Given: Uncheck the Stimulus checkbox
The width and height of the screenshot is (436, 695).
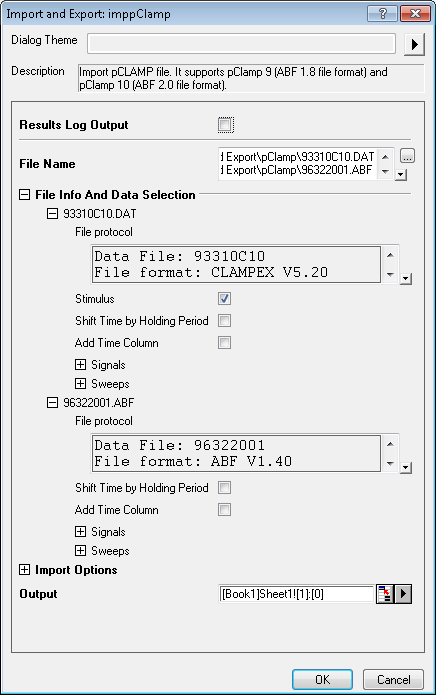Looking at the screenshot, I should [x=225, y=299].
